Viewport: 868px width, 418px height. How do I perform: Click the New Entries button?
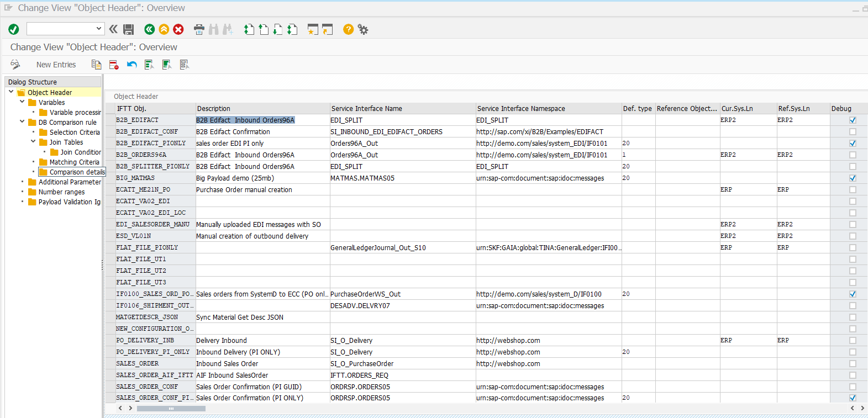[56, 65]
